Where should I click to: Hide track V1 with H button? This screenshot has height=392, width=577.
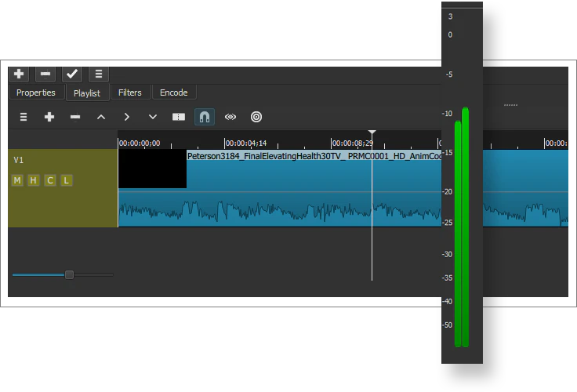tap(34, 180)
